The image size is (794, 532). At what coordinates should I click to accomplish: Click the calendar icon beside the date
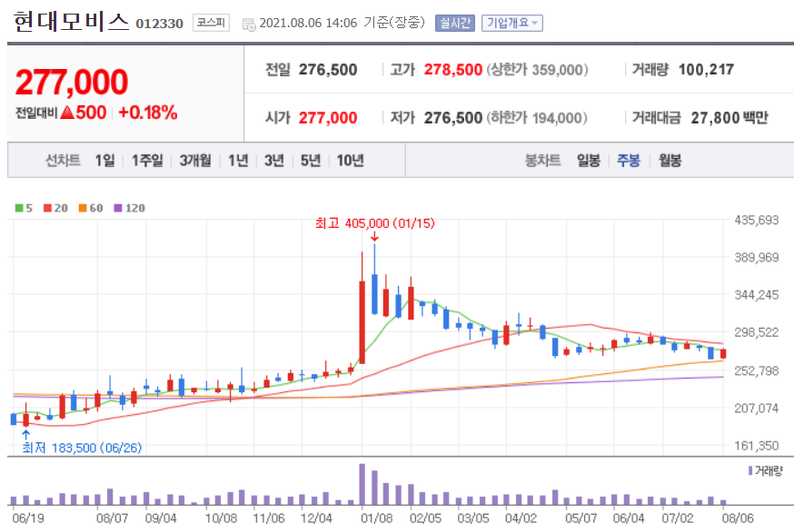pos(249,24)
